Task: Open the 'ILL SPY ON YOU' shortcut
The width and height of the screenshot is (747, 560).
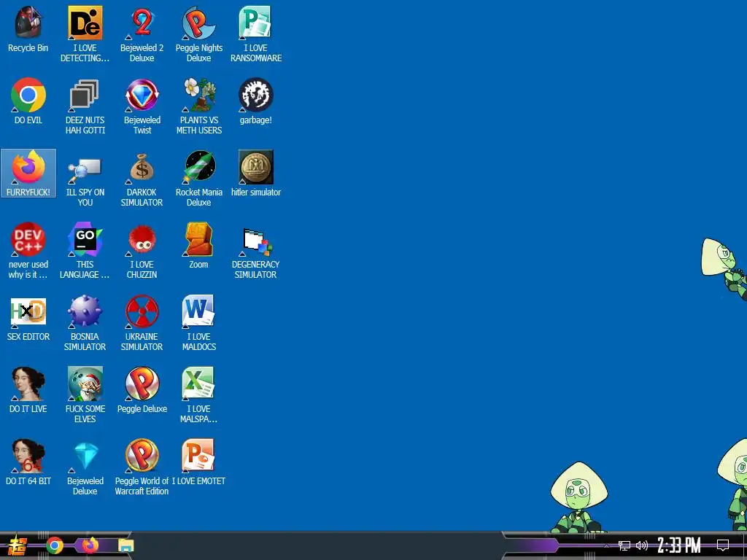Action: (85, 179)
